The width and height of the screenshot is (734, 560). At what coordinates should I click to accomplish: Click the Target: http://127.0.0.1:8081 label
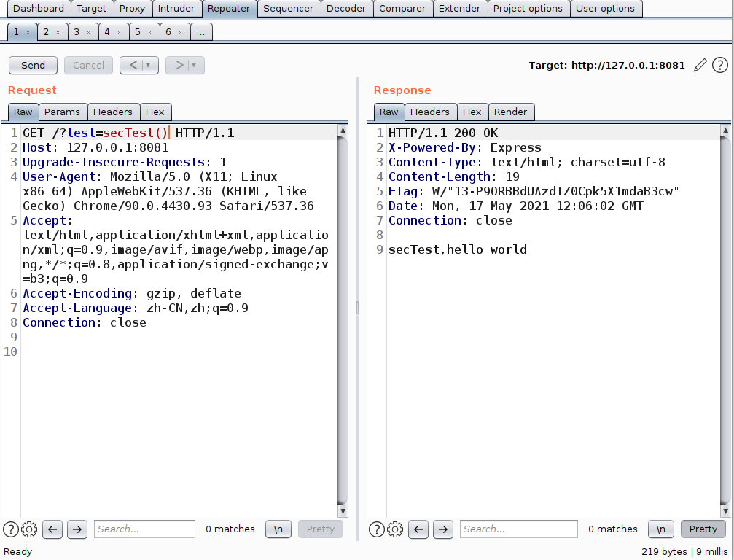[606, 65]
